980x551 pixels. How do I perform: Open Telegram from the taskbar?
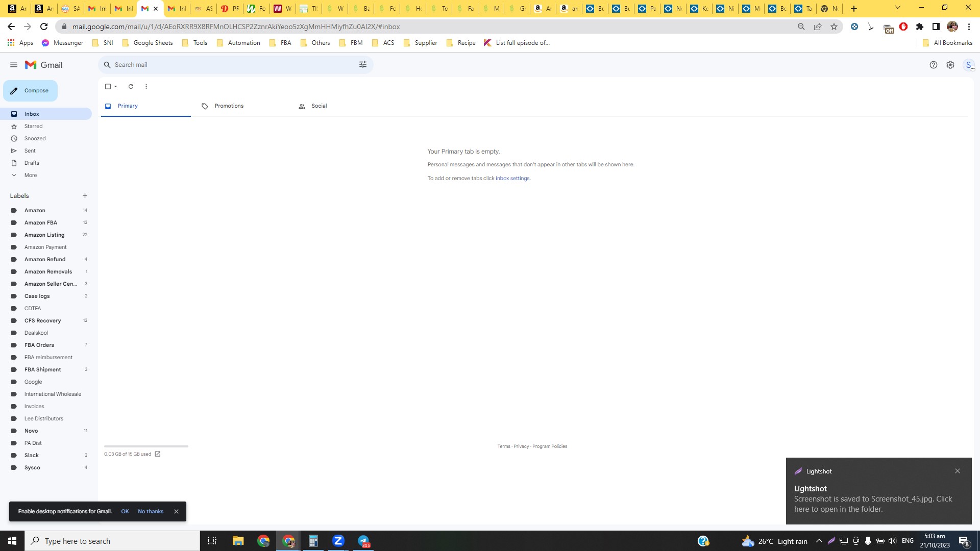tap(363, 541)
